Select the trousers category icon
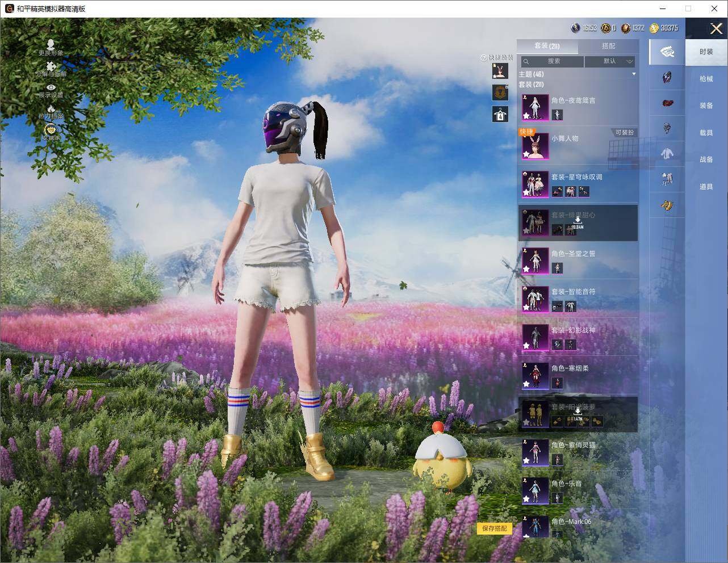Image resolution: width=728 pixels, height=563 pixels. (667, 179)
